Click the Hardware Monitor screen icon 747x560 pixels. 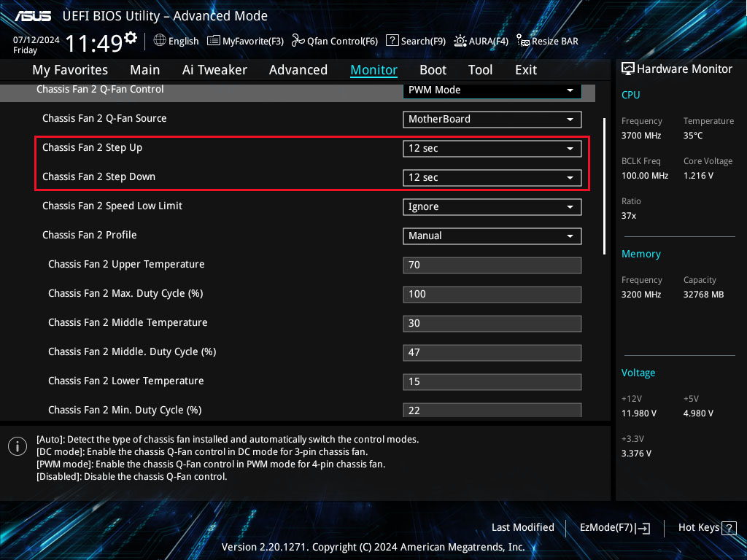tap(627, 69)
